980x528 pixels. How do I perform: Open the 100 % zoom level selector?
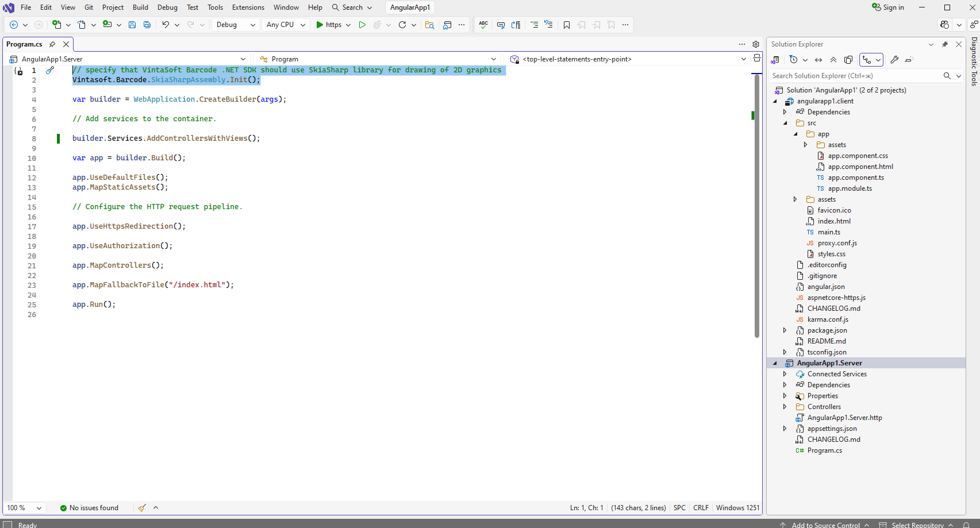pyautogui.click(x=24, y=508)
